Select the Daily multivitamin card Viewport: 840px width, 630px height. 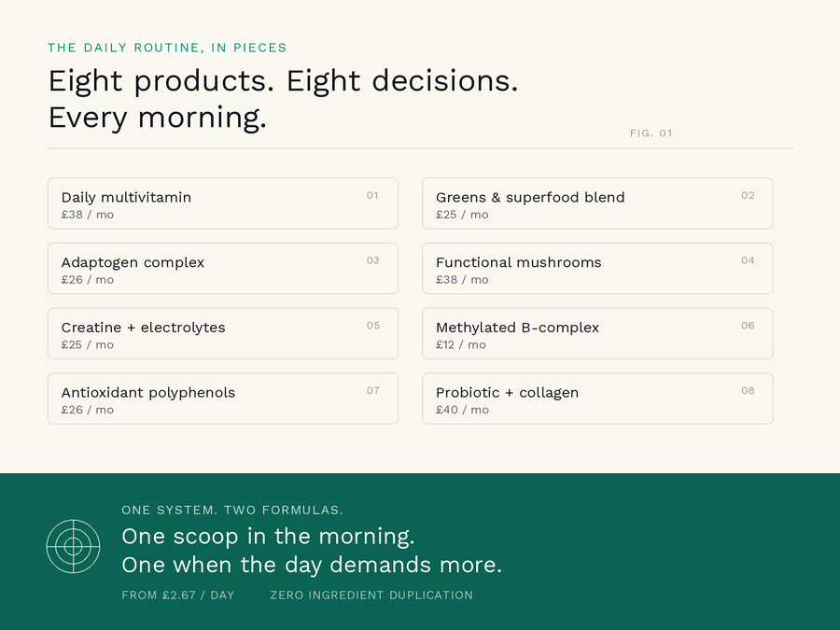tap(223, 203)
